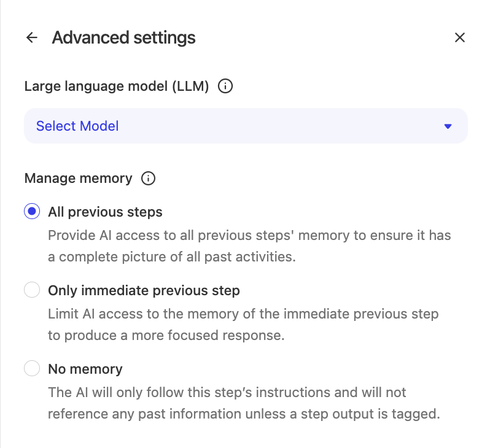Screen dimensions: 490x448
Task: Click the 'Advanced settings' heading
Action: pos(123,38)
